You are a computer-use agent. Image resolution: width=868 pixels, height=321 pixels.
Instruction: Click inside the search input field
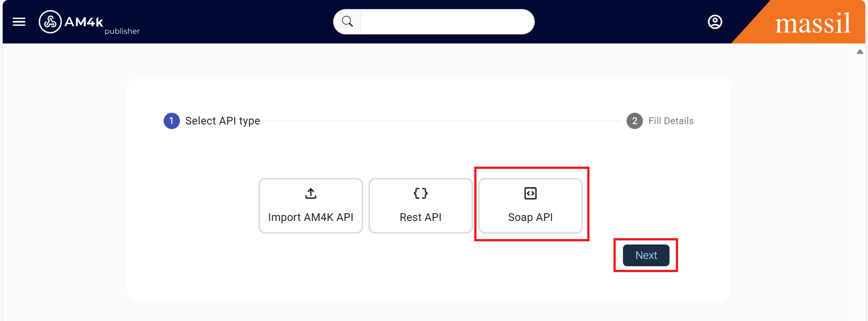(x=448, y=21)
